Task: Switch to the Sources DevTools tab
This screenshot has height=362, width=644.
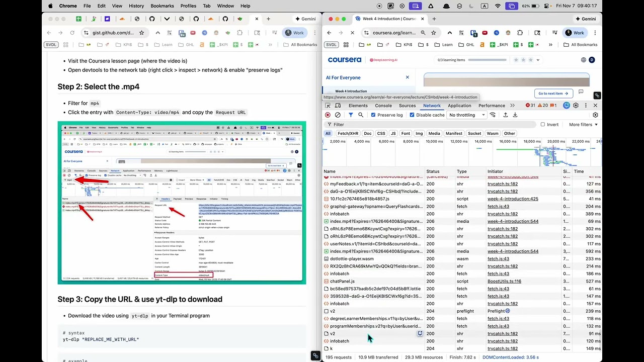Action: tap(408, 106)
